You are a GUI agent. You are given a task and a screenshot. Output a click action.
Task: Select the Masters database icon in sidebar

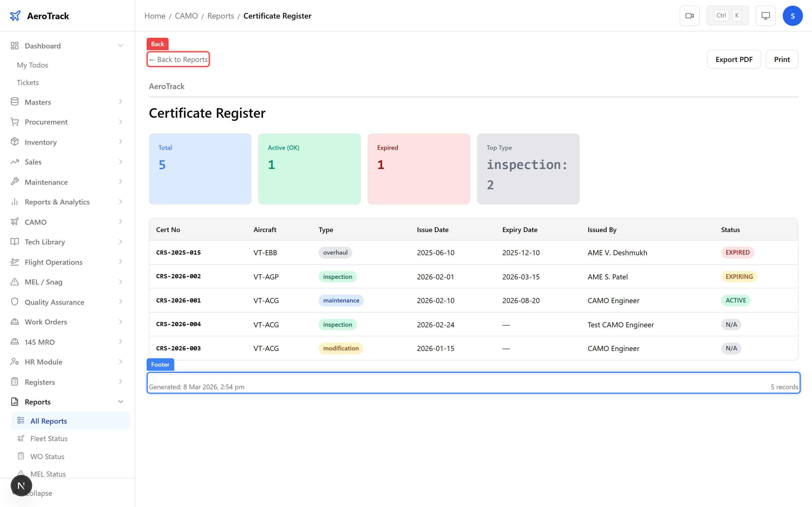click(15, 102)
